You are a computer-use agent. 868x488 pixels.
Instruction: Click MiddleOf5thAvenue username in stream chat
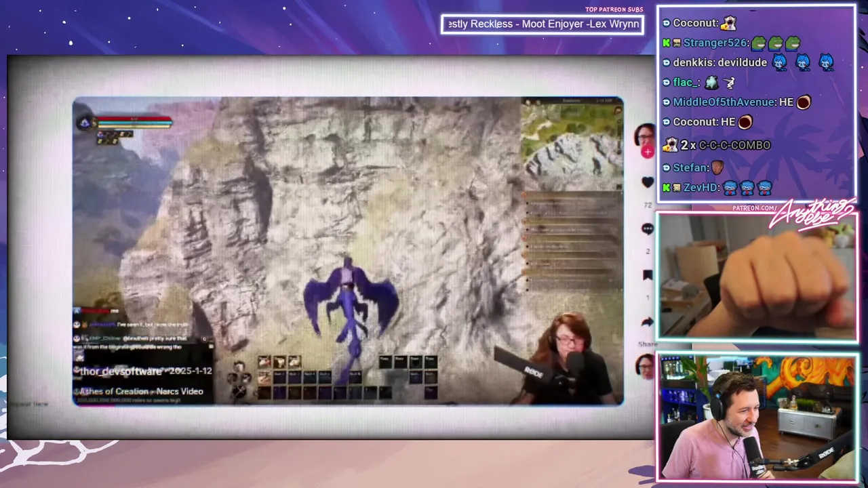point(723,102)
